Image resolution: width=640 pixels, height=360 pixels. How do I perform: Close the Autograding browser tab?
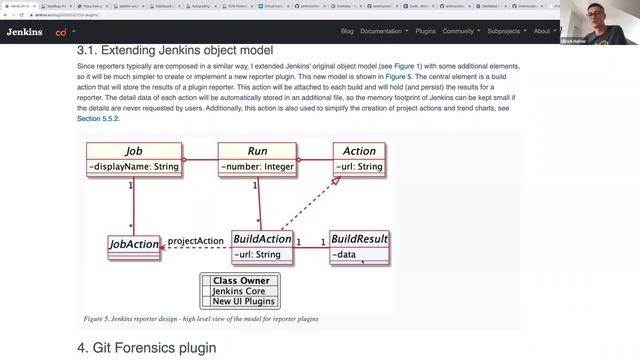point(215,6)
